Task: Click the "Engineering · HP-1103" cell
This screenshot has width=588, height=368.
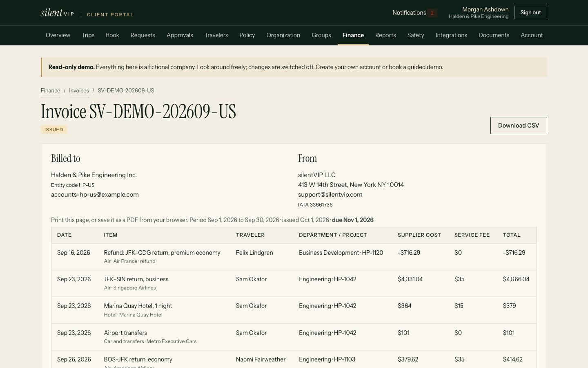Action: tap(327, 359)
